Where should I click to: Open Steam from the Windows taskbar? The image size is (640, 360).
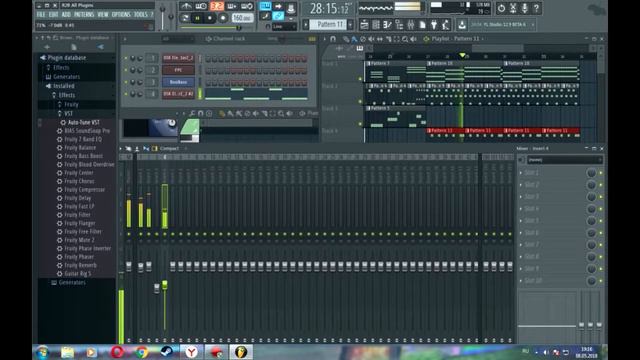coord(167,351)
